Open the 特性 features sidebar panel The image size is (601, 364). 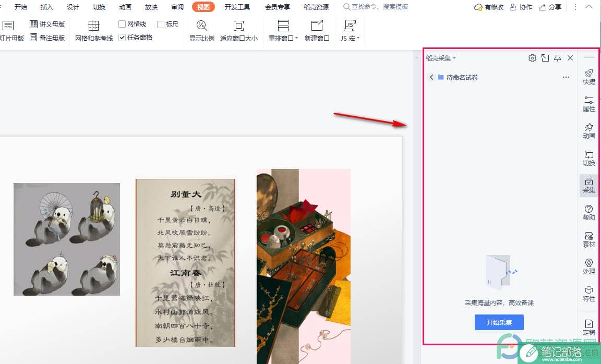(588, 294)
